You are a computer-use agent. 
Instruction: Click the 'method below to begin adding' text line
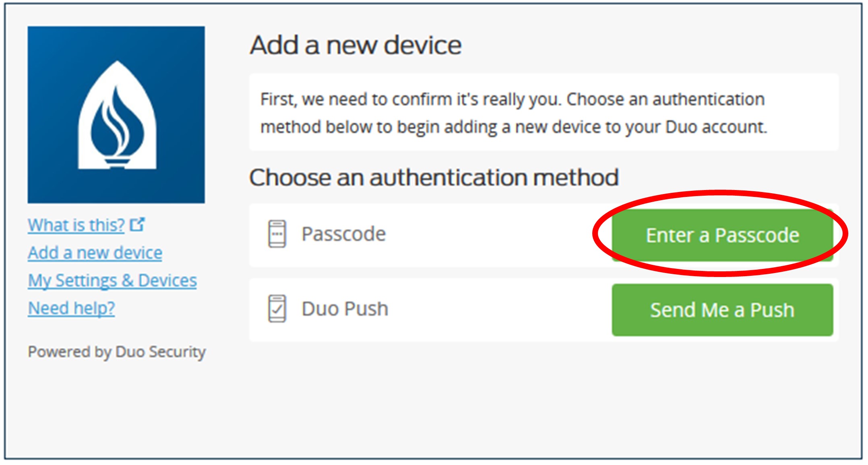click(x=514, y=127)
